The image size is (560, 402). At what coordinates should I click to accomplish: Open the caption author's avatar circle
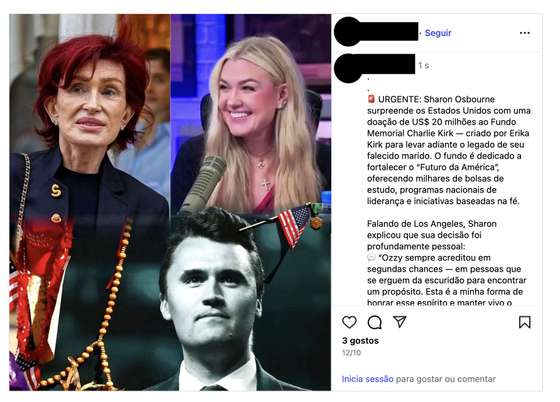(x=347, y=68)
